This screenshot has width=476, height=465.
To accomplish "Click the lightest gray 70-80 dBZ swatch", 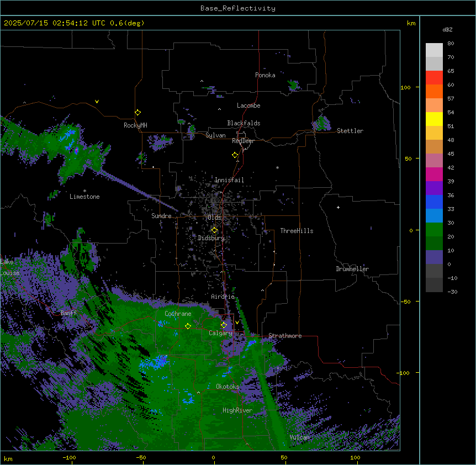I will tap(434, 50).
